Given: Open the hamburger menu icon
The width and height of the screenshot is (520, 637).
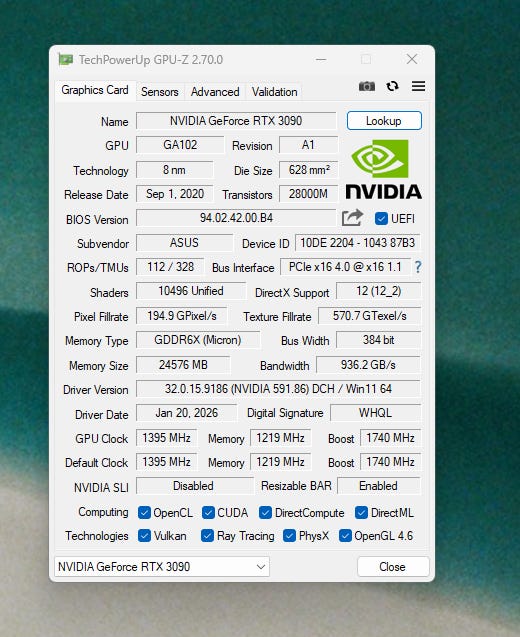Looking at the screenshot, I should [x=418, y=86].
